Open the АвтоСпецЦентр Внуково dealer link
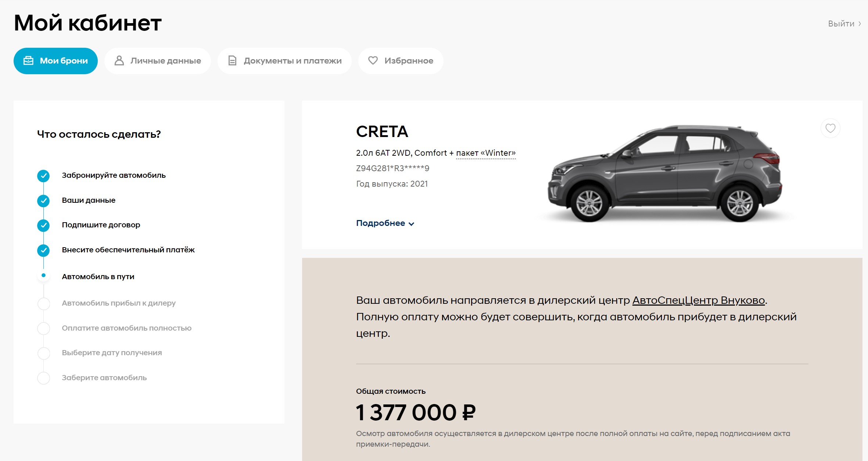Image resolution: width=868 pixels, height=461 pixels. (698, 300)
